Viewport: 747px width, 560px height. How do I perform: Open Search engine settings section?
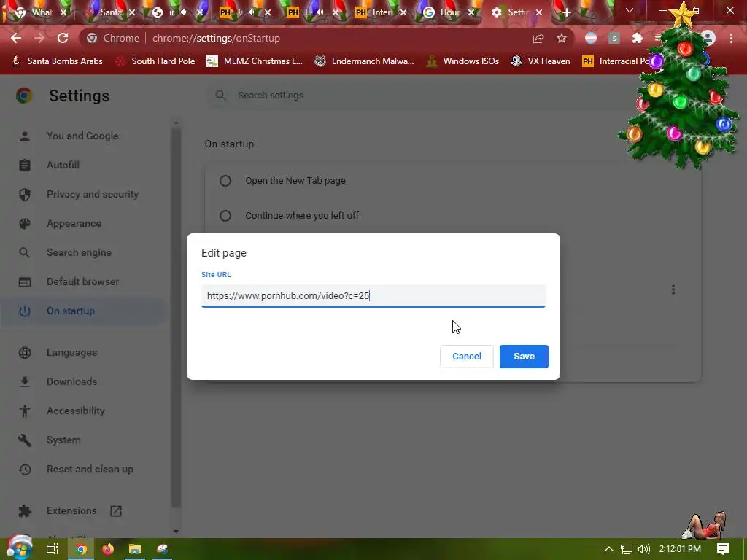coord(79,252)
